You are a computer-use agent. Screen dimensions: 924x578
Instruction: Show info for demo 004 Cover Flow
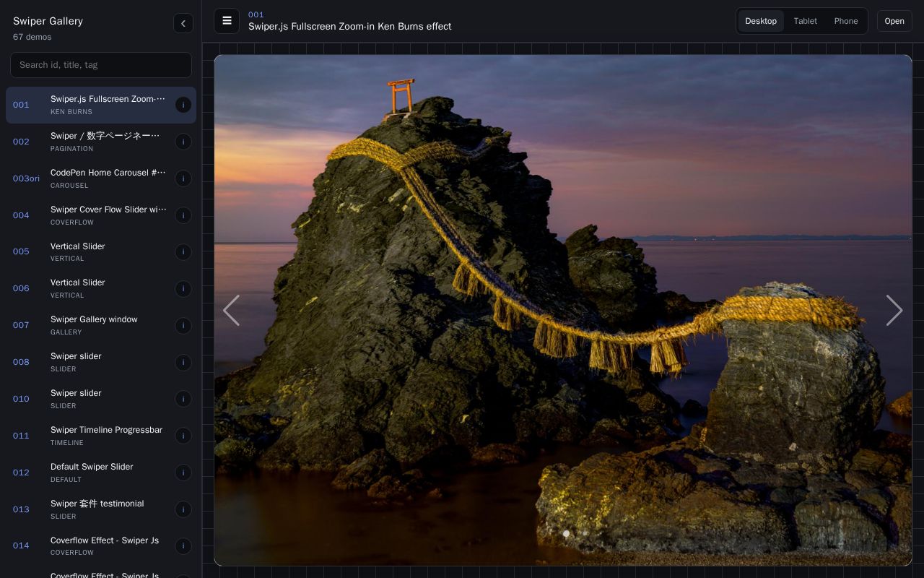(183, 215)
